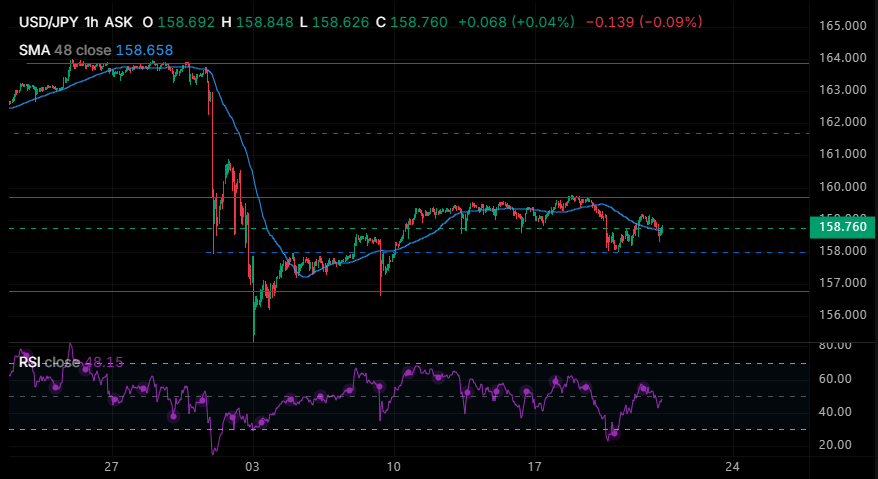This screenshot has height=479, width=878.
Task: Click the SMA value 158.658
Action: (x=144, y=50)
